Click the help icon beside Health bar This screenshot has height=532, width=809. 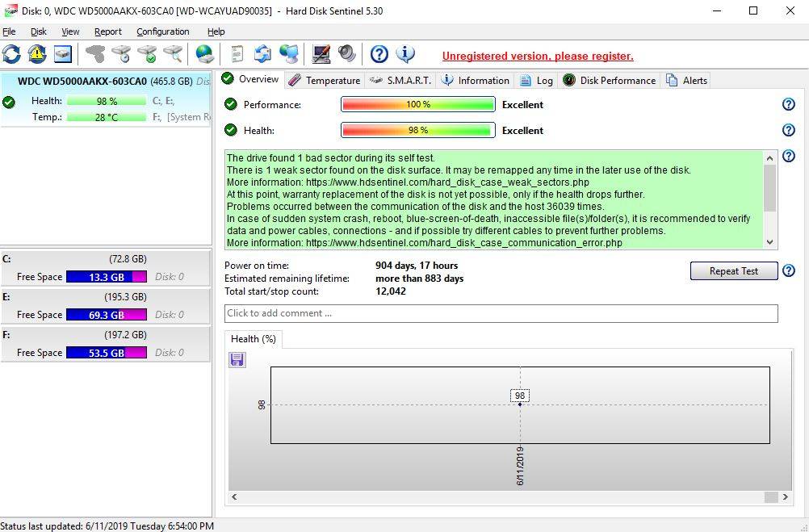point(788,130)
